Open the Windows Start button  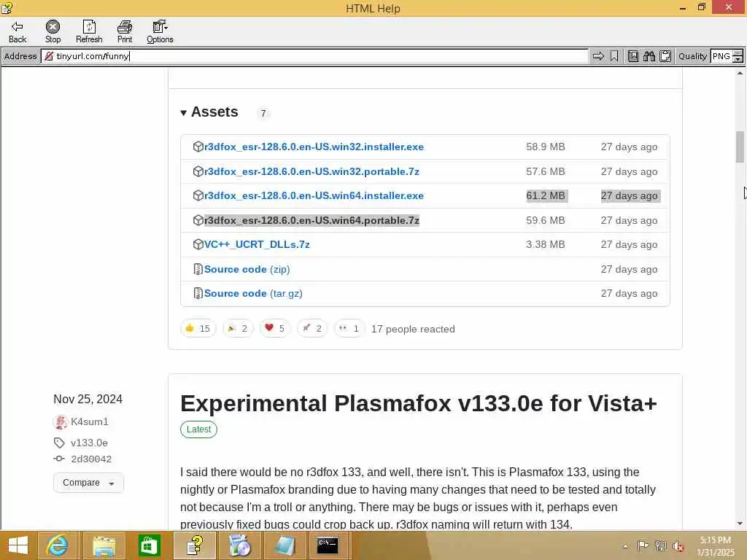18,545
